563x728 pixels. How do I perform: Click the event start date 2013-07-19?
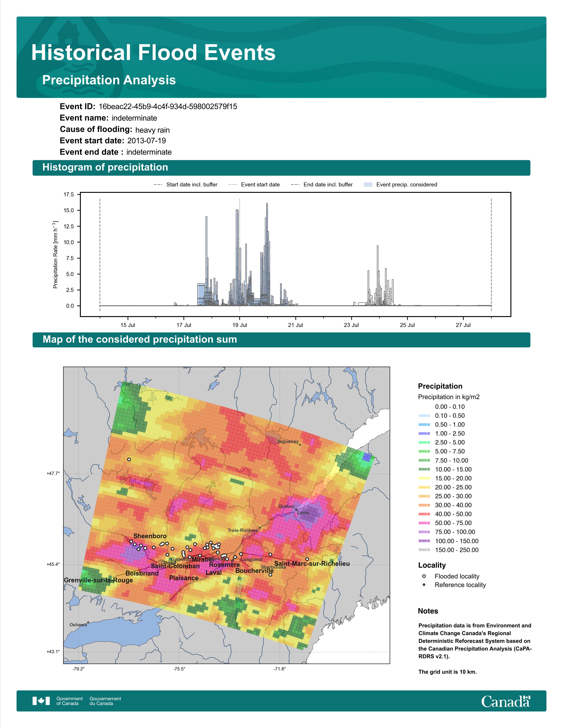(x=146, y=141)
